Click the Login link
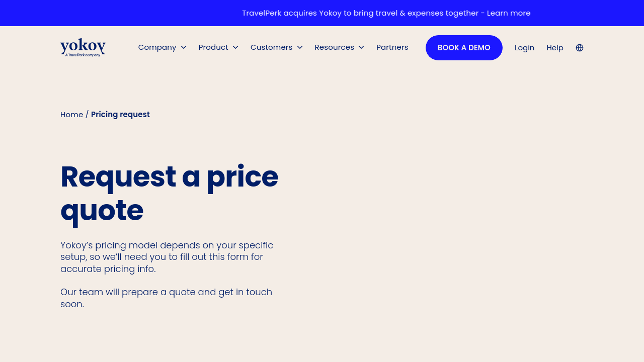Screen dimensions: 644x362 pyautogui.click(x=524, y=48)
